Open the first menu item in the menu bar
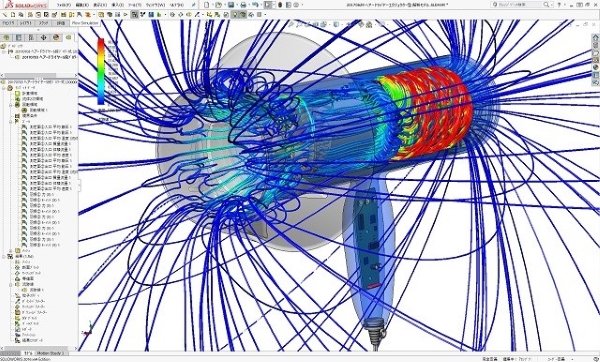 click(x=64, y=5)
